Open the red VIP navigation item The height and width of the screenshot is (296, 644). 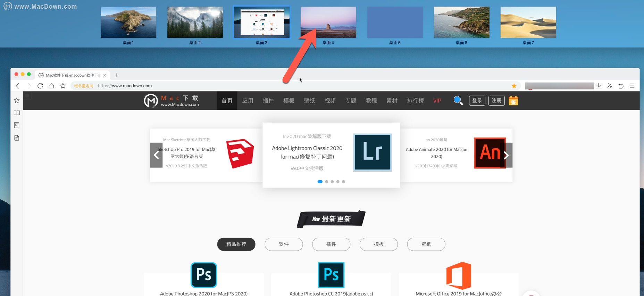point(437,101)
